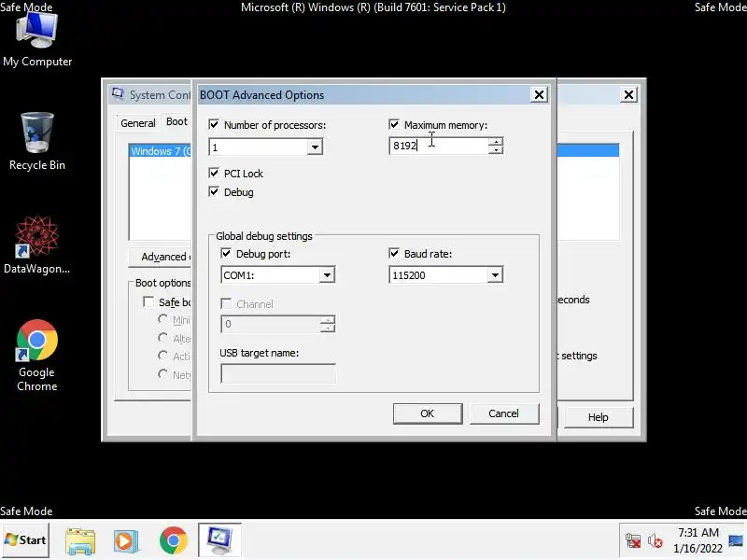Click the show desktop tray icon
The width and height of the screenshot is (747, 560).
click(x=736, y=540)
